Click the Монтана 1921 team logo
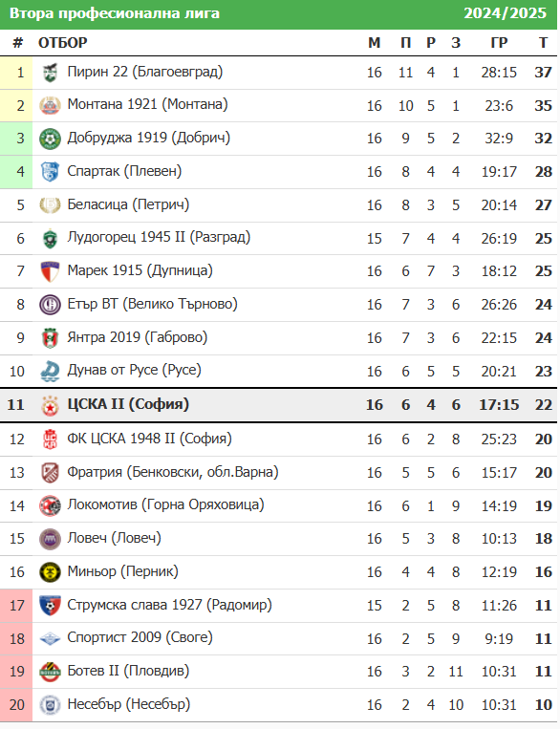The width and height of the screenshot is (560, 729). (50, 106)
